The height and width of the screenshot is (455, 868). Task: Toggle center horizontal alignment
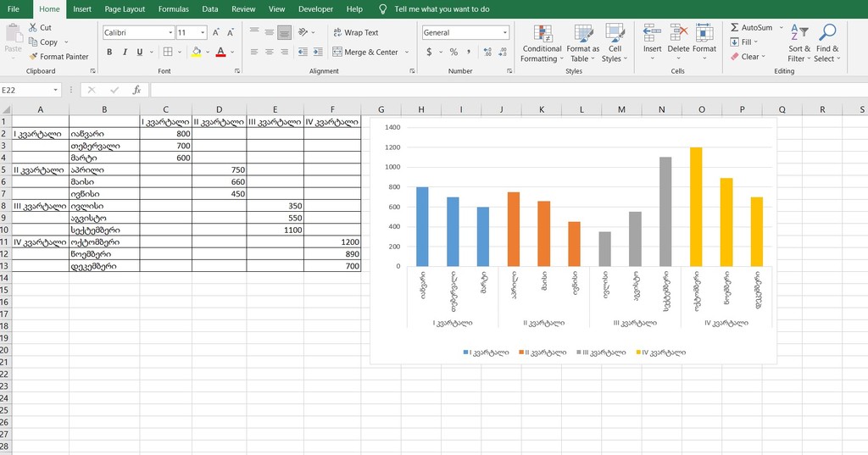point(269,52)
